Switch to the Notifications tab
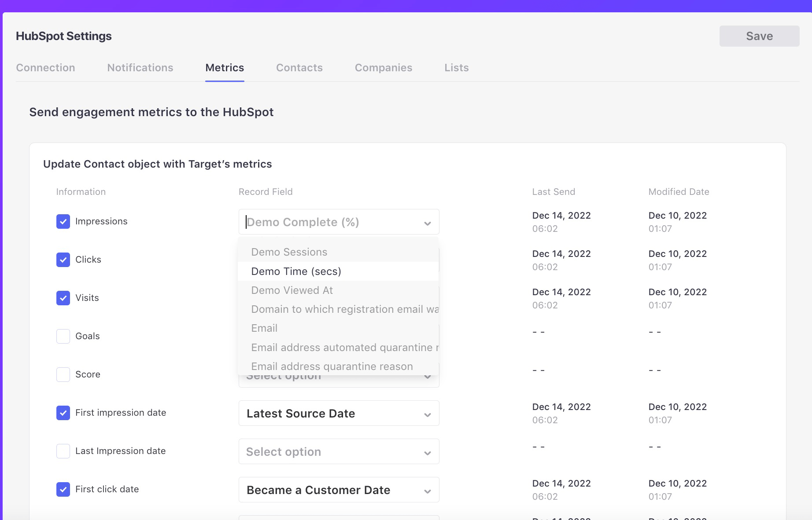Viewport: 812px width, 520px height. [x=140, y=68]
